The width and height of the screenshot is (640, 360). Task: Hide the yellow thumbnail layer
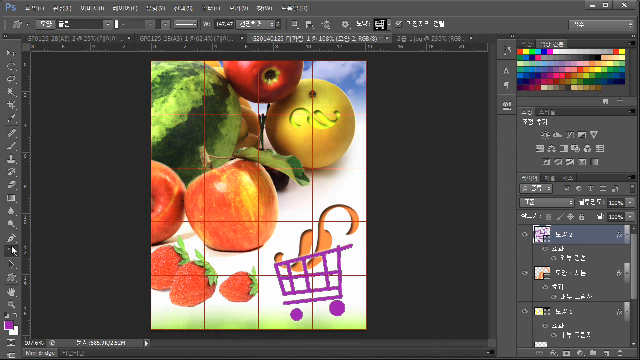point(524,311)
